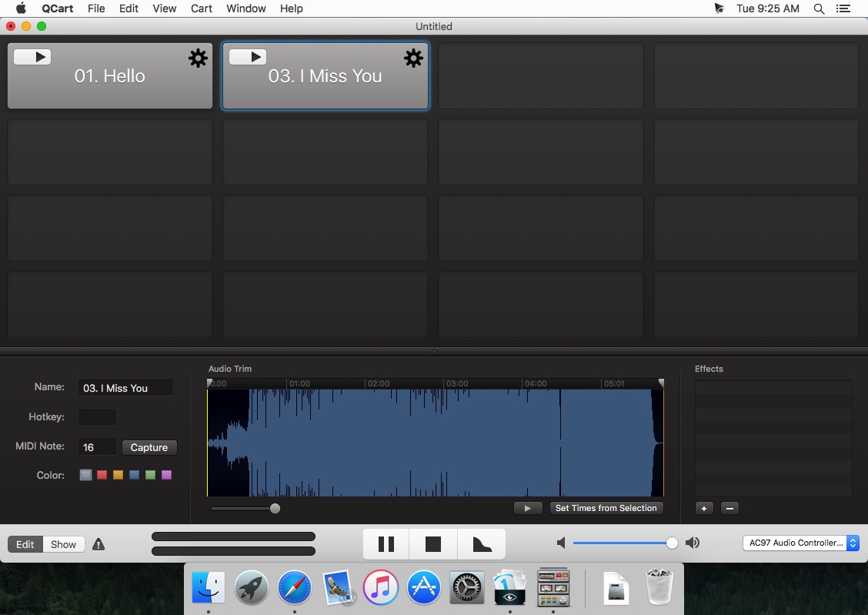Open the Window menu
Image resolution: width=868 pixels, height=615 pixels.
coord(245,8)
